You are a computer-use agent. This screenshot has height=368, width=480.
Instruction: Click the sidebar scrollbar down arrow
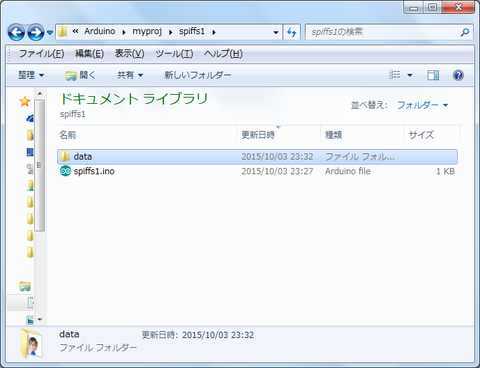tap(40, 319)
